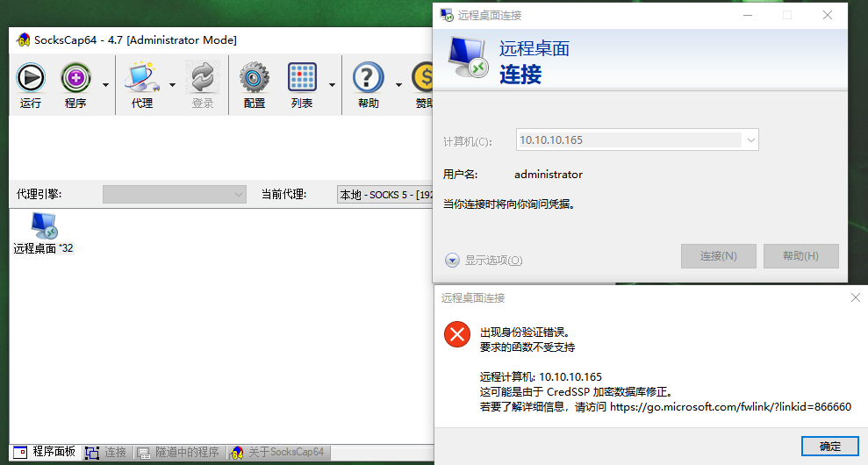Click the administrator username text
This screenshot has width=868, height=465.
(549, 175)
